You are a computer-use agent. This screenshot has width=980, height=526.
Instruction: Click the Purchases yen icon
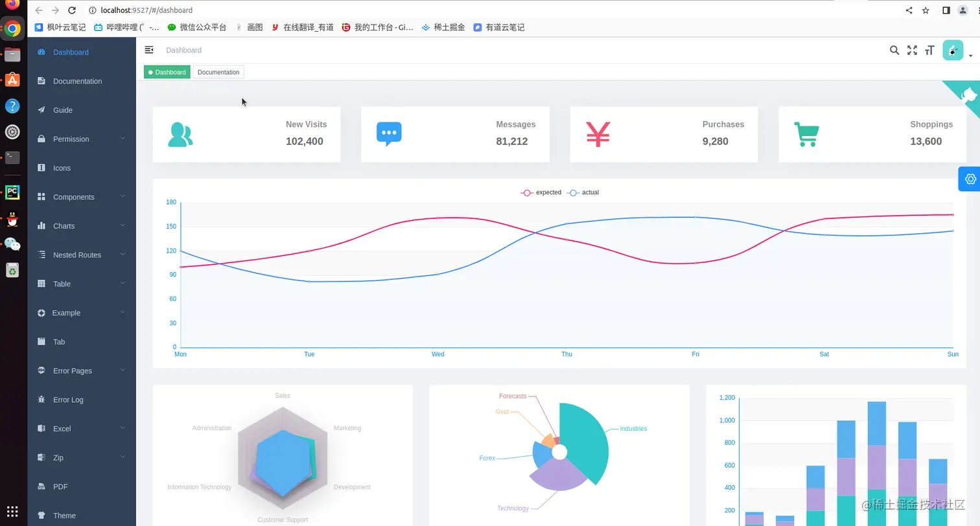(x=598, y=134)
